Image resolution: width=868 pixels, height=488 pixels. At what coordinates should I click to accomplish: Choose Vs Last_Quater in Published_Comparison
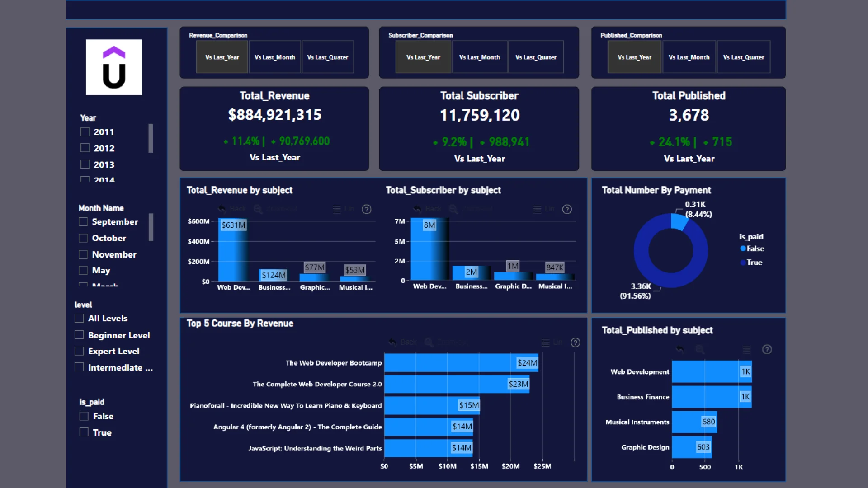744,57
